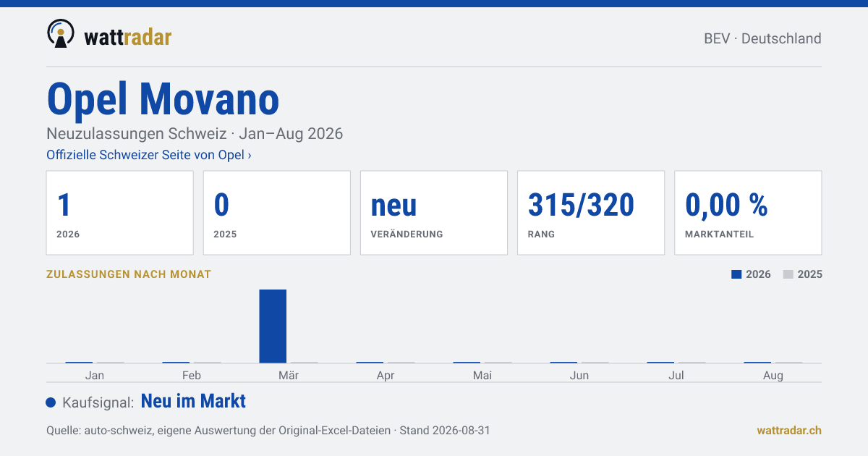
Task: Click the grey 2025 legend swatch
Action: (x=788, y=274)
